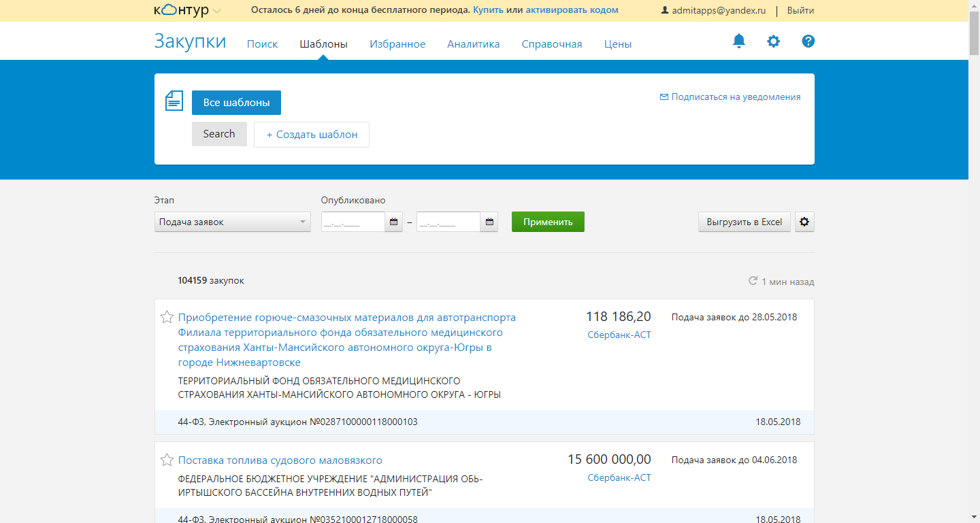Click the help question mark icon
The height and width of the screenshot is (523, 980).
tap(808, 41)
